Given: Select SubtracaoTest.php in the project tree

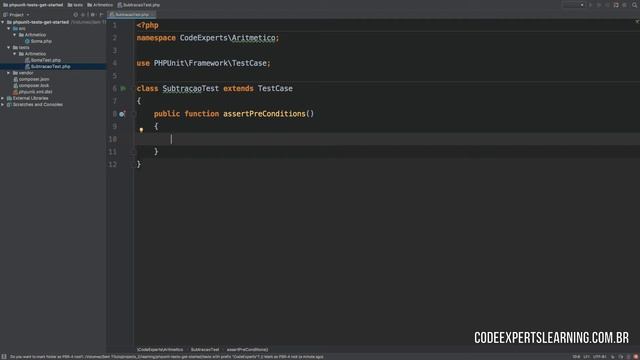Looking at the screenshot, I should coord(51,67).
